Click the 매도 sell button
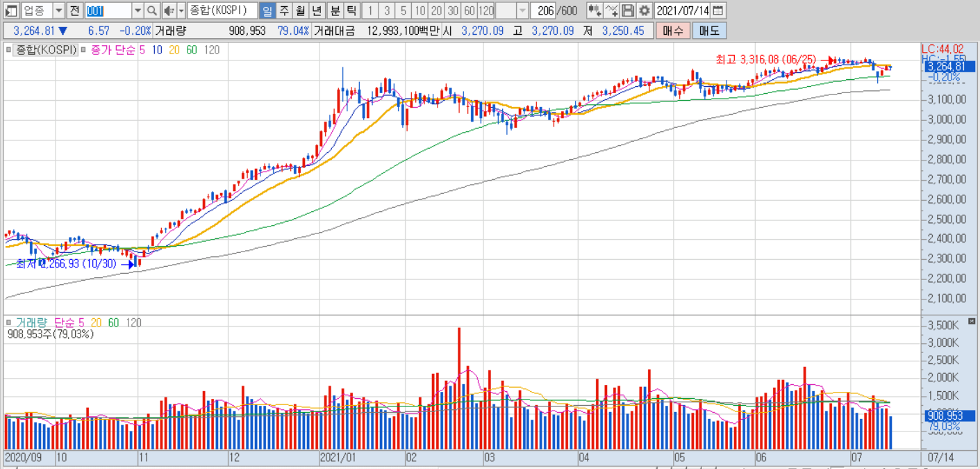This screenshot has height=469, width=980. coord(709,31)
